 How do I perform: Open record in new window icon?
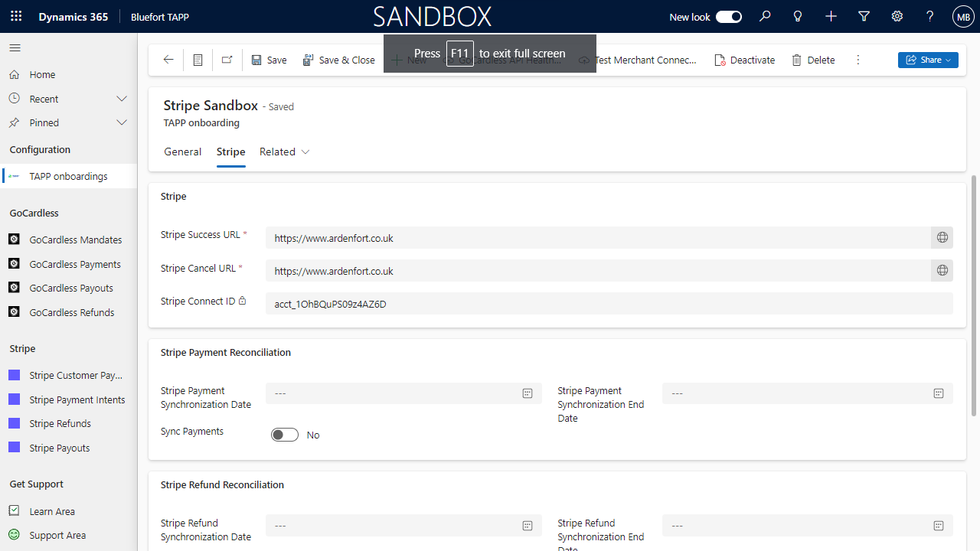(227, 60)
